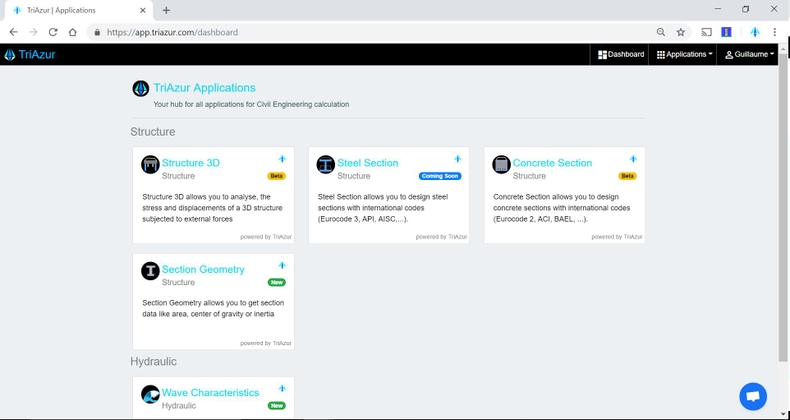This screenshot has height=420, width=790.
Task: Open the Section Geometry application link
Action: (203, 269)
